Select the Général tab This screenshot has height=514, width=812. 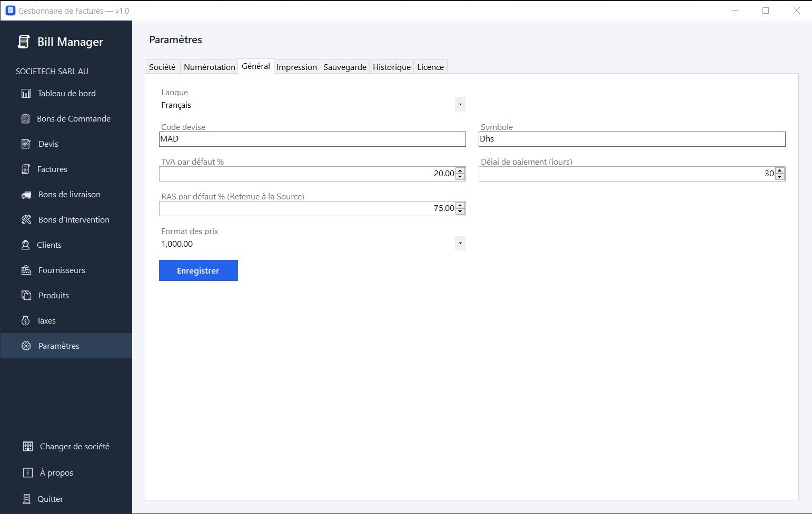click(x=256, y=66)
